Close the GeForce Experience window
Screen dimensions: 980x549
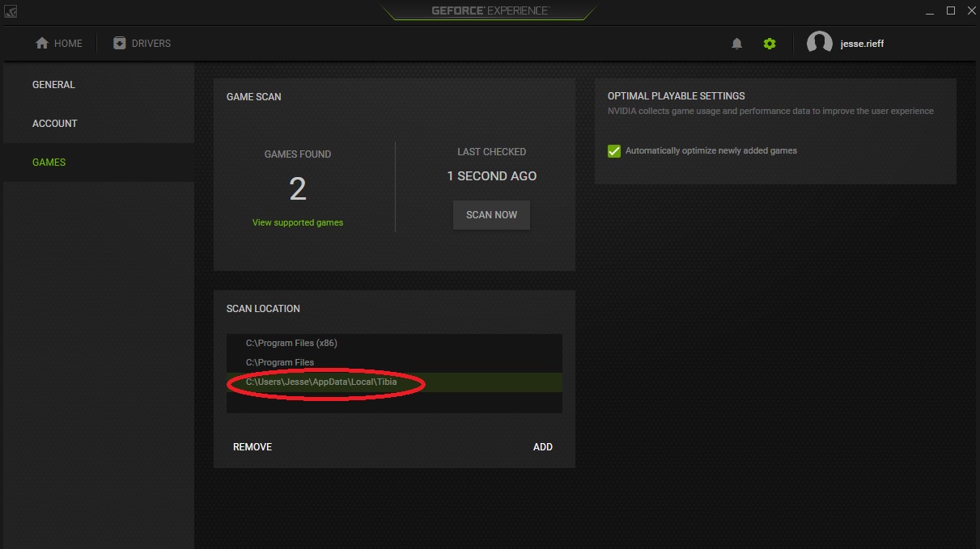point(969,11)
